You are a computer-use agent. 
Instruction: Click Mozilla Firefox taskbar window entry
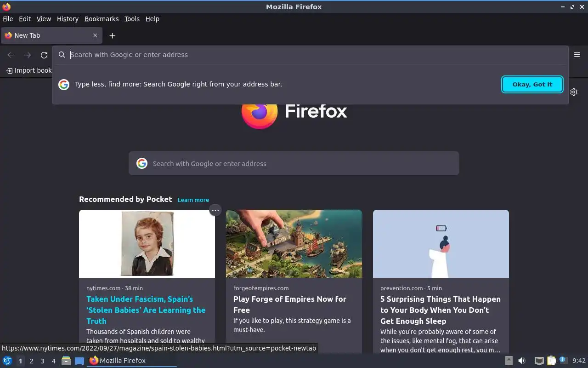[x=132, y=361]
